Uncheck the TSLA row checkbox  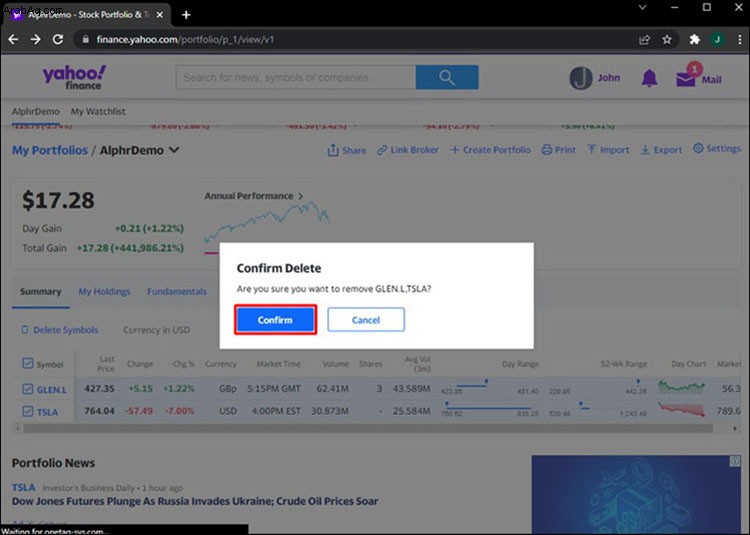click(28, 411)
